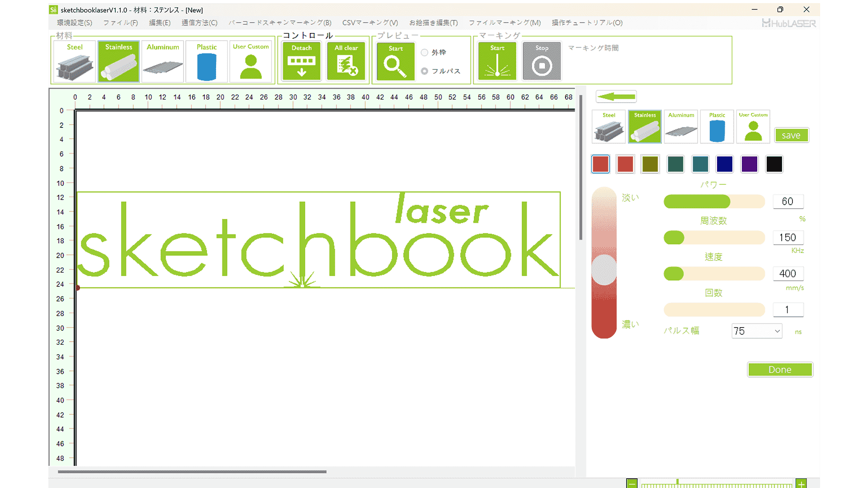Select Plastic material in top toolbar
The height and width of the screenshot is (488, 868).
[x=207, y=61]
